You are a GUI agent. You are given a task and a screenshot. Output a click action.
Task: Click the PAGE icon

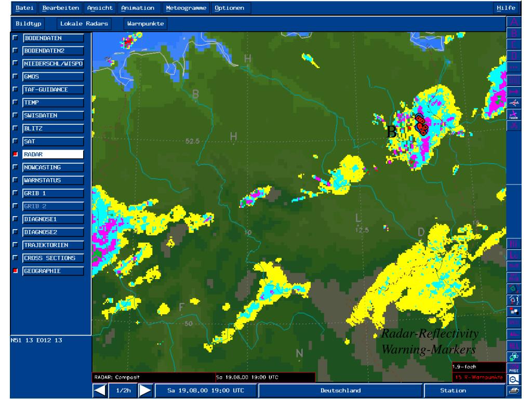[514, 368]
